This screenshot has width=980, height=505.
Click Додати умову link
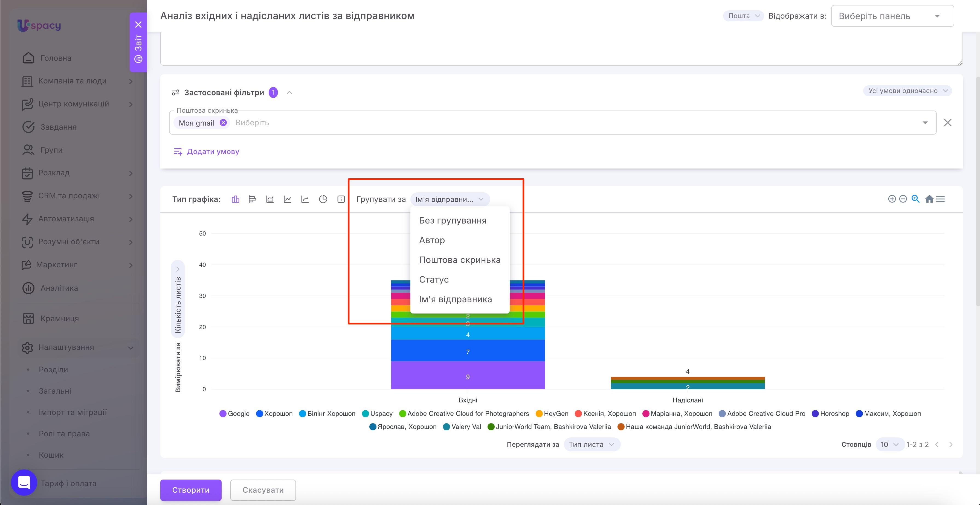click(207, 151)
